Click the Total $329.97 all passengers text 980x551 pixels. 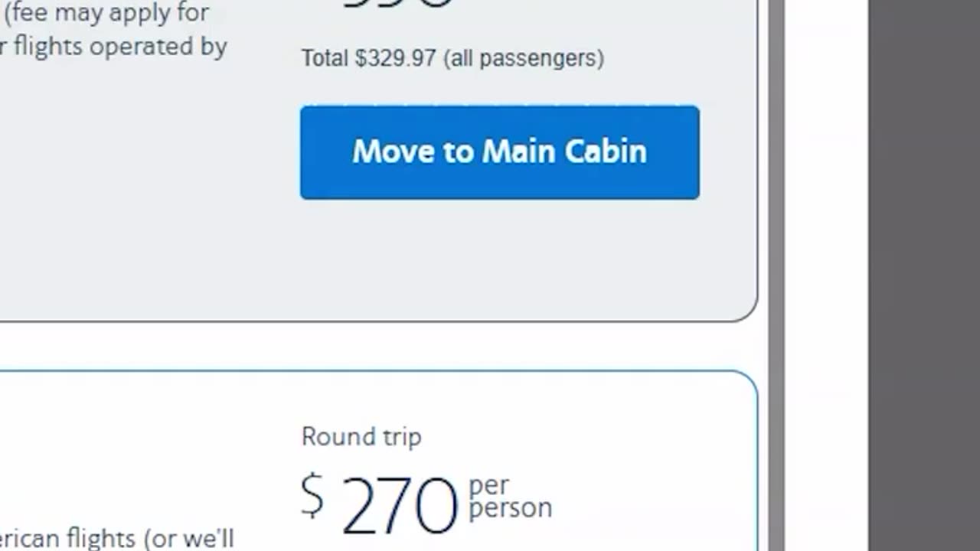(452, 58)
